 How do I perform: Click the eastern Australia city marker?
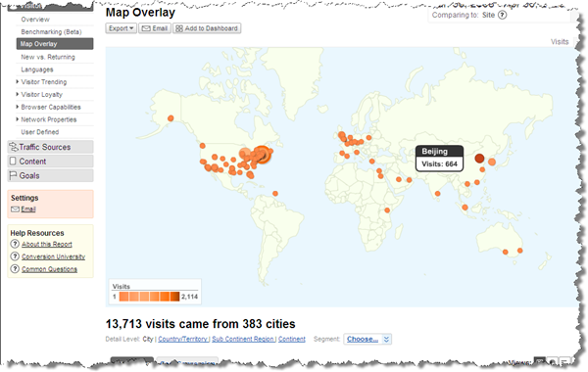519,251
